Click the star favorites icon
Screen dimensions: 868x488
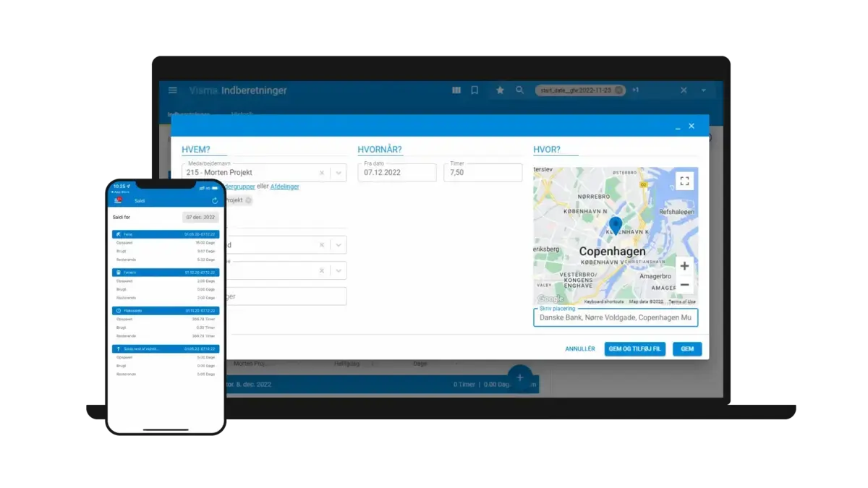(500, 90)
